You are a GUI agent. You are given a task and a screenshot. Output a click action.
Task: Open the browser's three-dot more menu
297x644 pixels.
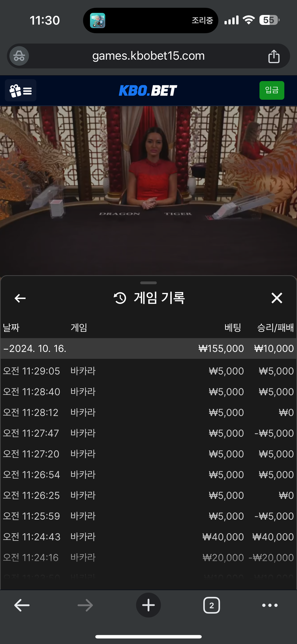(270, 605)
